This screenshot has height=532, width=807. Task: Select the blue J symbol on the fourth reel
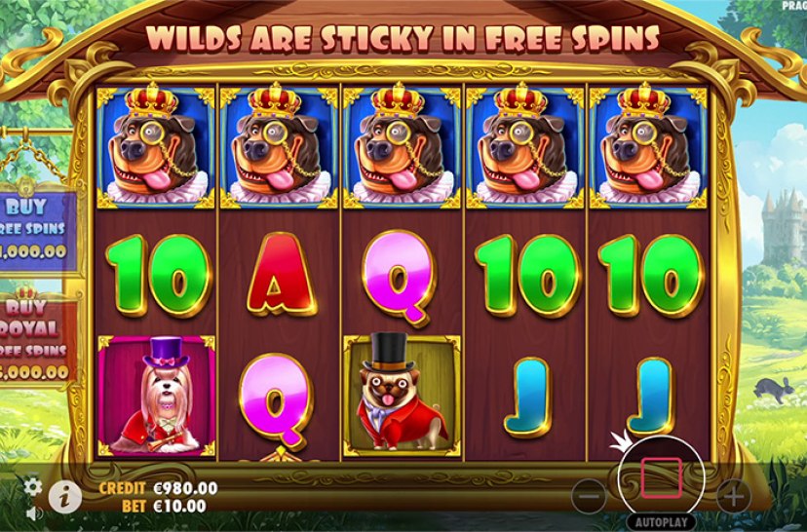pos(528,398)
